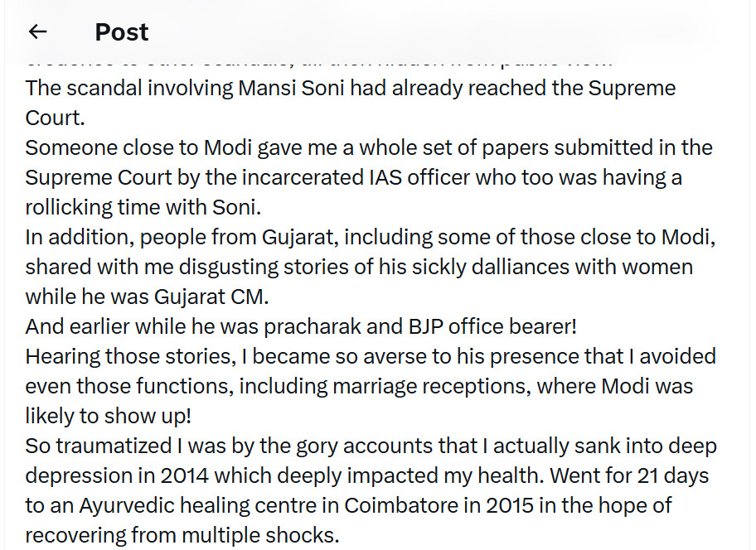
Task: Click the text "depression in 2014"
Action: [x=126, y=475]
